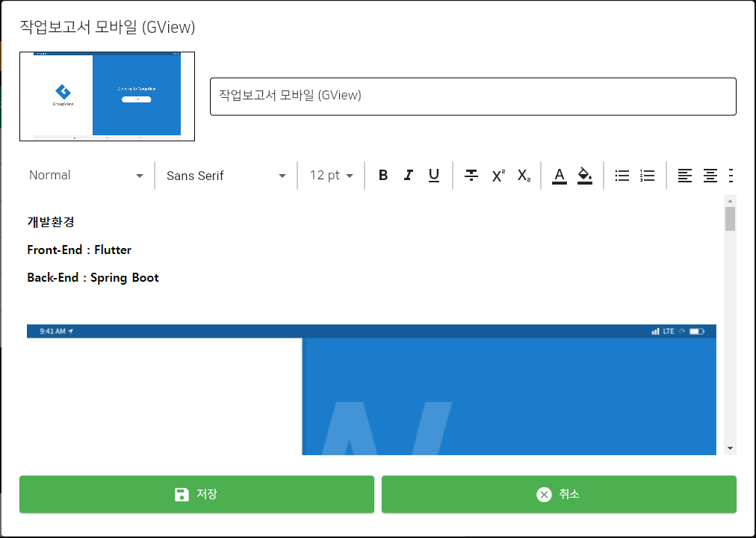Click the editor scrollbar thumb

(x=730, y=220)
